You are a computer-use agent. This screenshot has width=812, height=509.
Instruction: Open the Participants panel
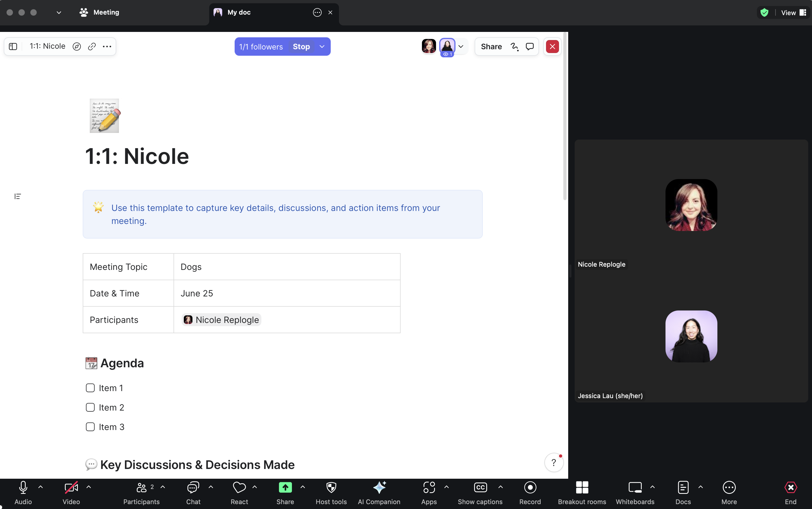141,493
